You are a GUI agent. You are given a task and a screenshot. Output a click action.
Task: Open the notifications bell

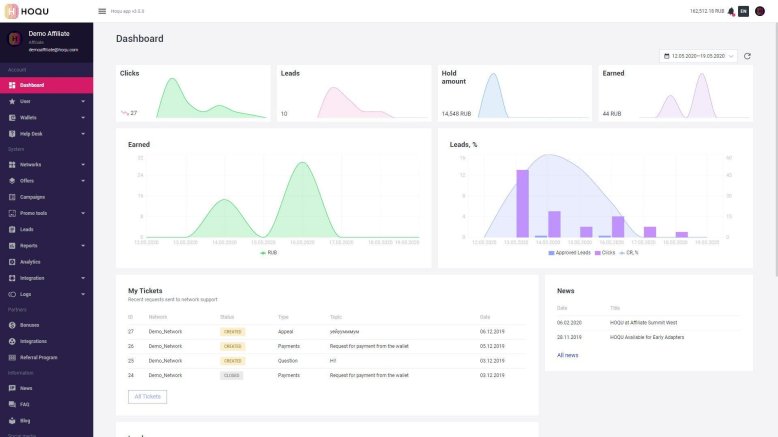coord(731,11)
